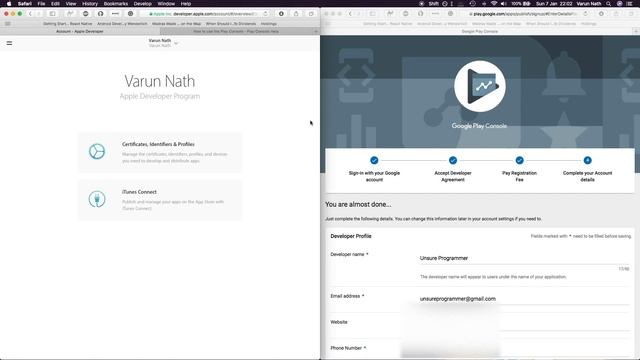Click the Varun Nath user menu in menu bar
This screenshot has width=640, height=360.
click(x=589, y=3)
